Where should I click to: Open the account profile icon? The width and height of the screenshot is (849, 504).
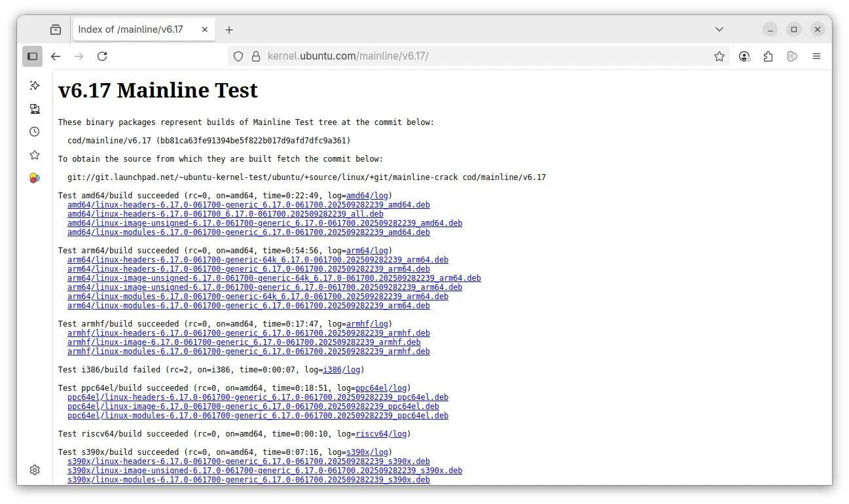(744, 56)
